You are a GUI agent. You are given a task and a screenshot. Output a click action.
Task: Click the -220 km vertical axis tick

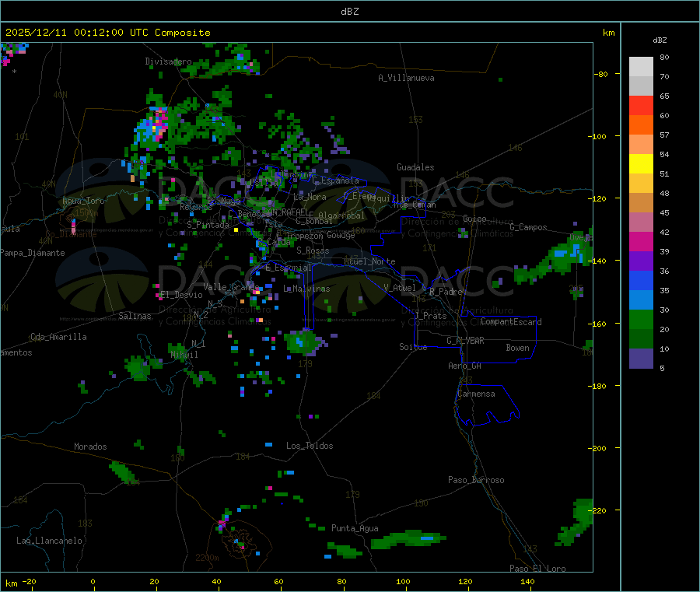coord(598,511)
